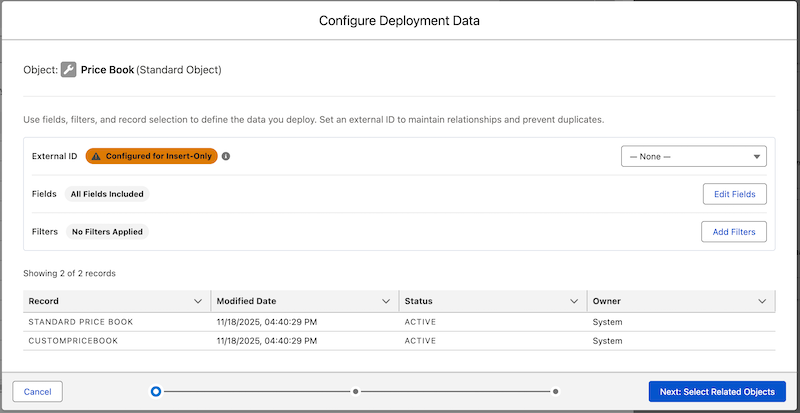Open the Record column header menu chevron

point(198,301)
